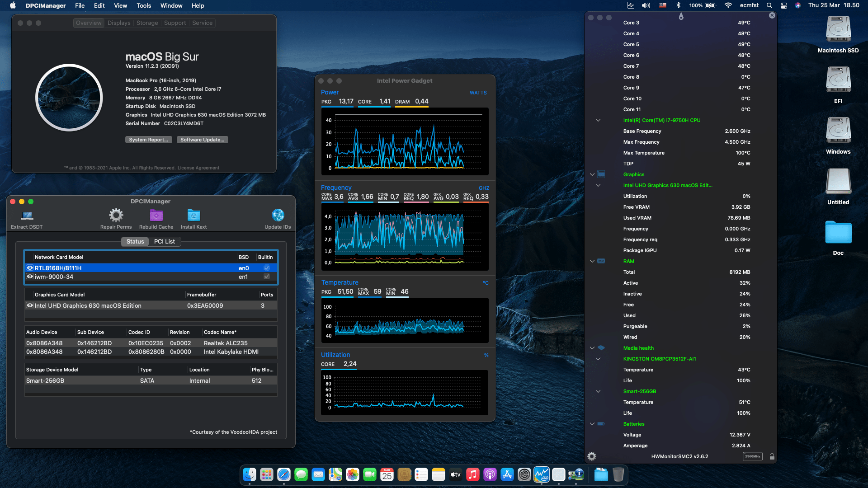This screenshot has width=868, height=488.
Task: Open the Music app in dock
Action: (473, 474)
